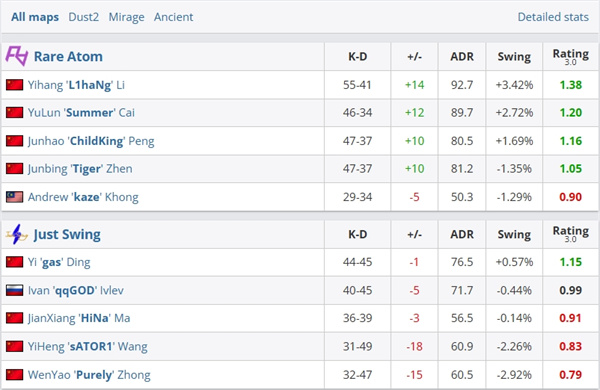Screen dimensions: 600x390
Task: Open Yihang 'L1haNg' Li player profile
Action: pyautogui.click(x=76, y=85)
